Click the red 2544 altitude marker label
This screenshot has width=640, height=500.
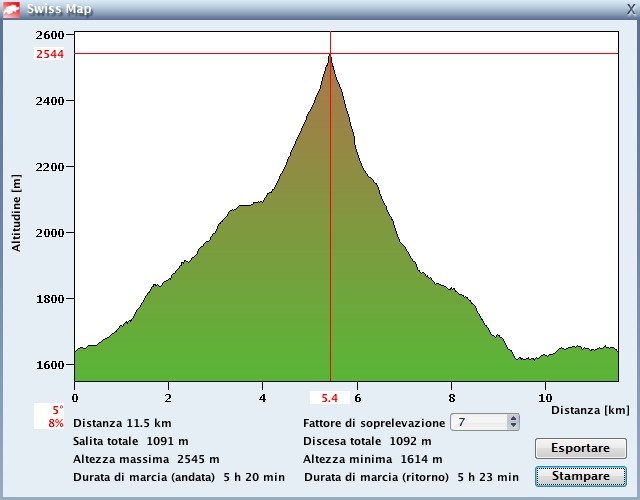point(50,54)
